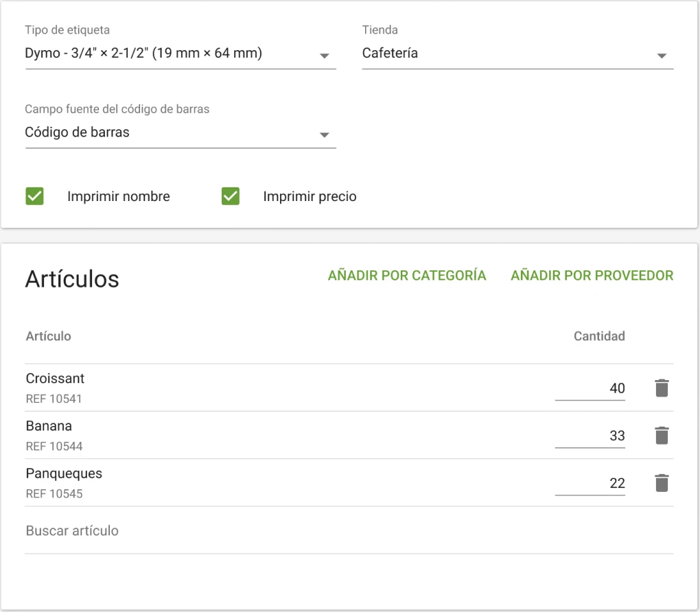Click the AÑADIR POR CATEGORÍA button
The height and width of the screenshot is (612, 700).
point(406,276)
